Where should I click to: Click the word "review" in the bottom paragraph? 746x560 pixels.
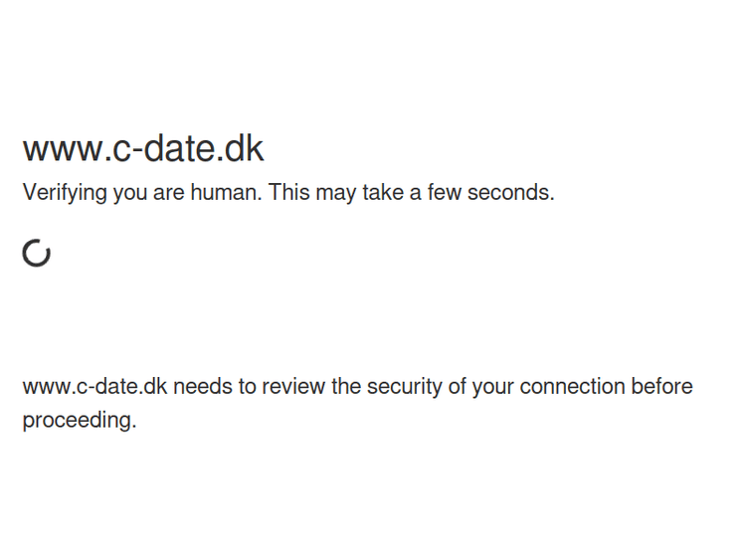(x=295, y=387)
